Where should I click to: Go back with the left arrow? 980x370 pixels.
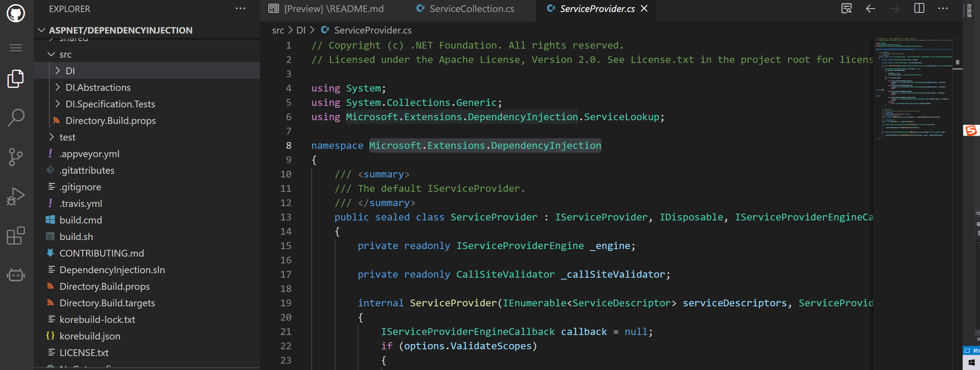click(x=870, y=8)
